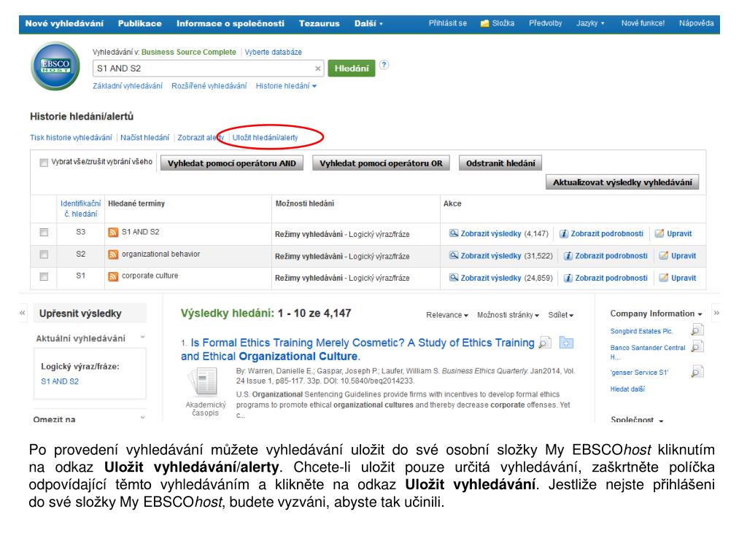Check the S3 search row checkbox
The image size is (747, 560).
click(x=44, y=233)
